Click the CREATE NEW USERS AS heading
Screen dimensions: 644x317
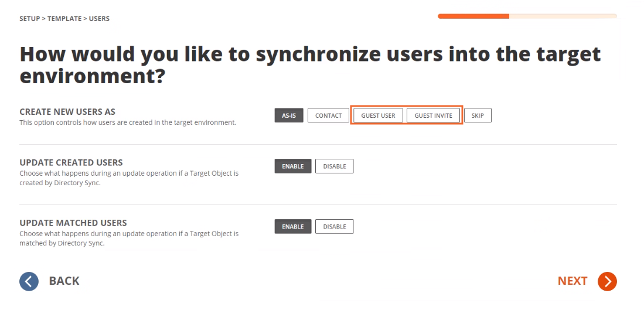67,112
